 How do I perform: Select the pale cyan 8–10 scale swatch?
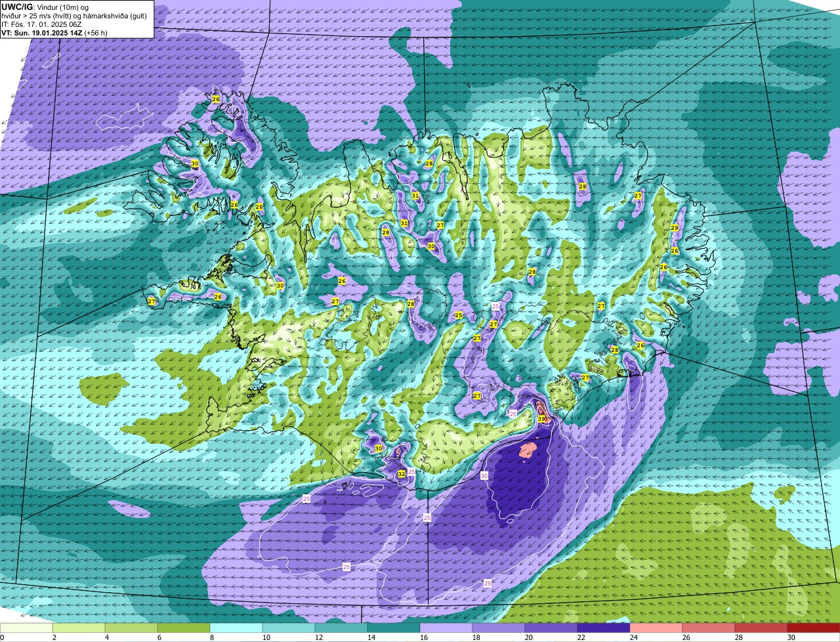coord(236,628)
